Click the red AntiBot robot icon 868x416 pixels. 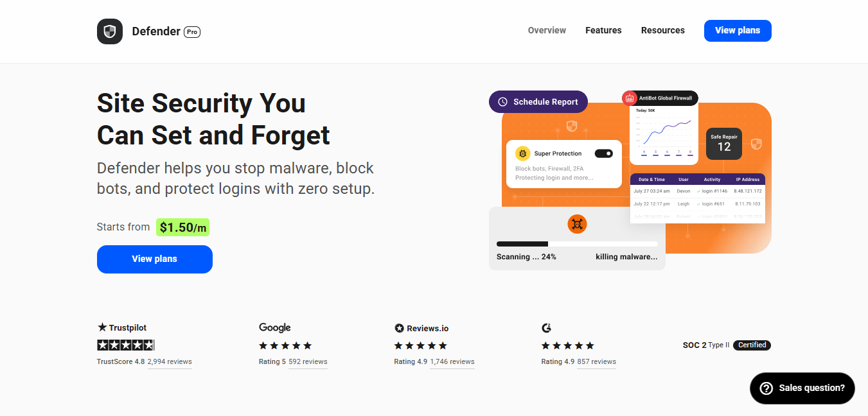pos(629,98)
